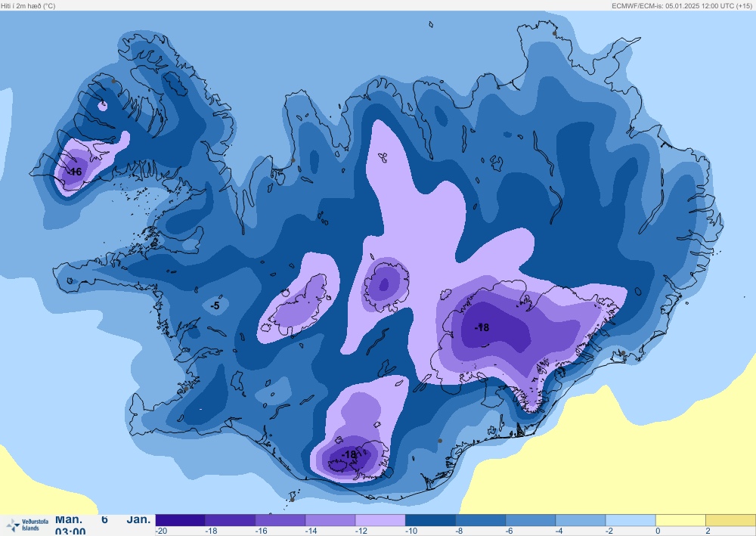Select the -2 to 0 pale blue legend swatch

coord(631,520)
